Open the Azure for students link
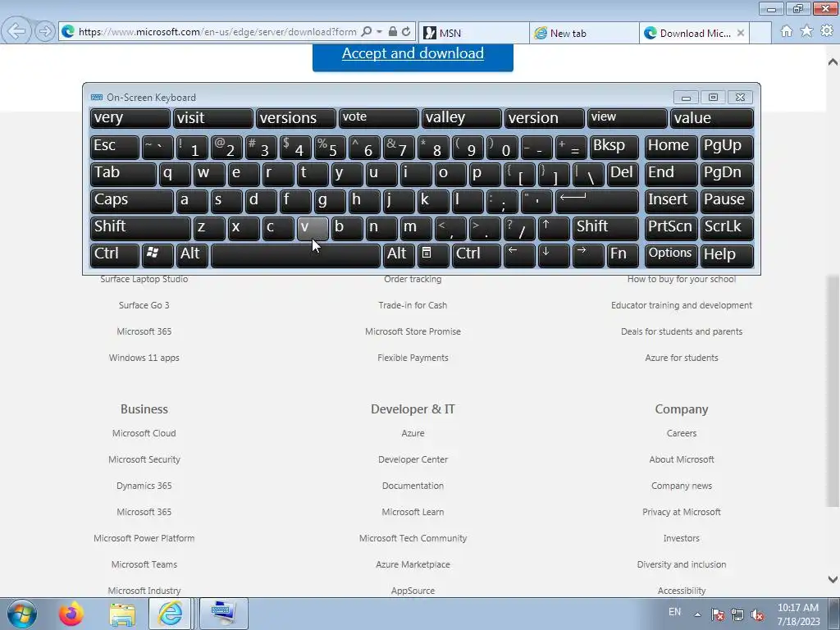 [x=682, y=358]
